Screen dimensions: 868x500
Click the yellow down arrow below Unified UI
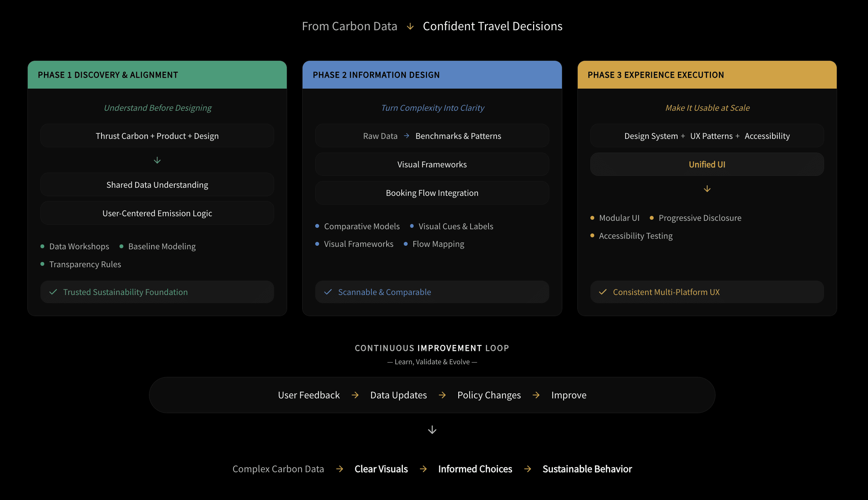coord(707,189)
